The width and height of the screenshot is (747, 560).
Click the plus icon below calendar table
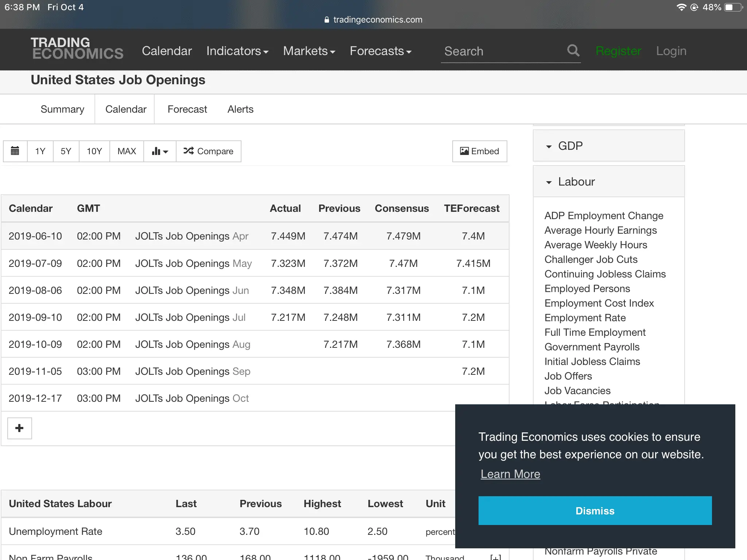pyautogui.click(x=20, y=428)
